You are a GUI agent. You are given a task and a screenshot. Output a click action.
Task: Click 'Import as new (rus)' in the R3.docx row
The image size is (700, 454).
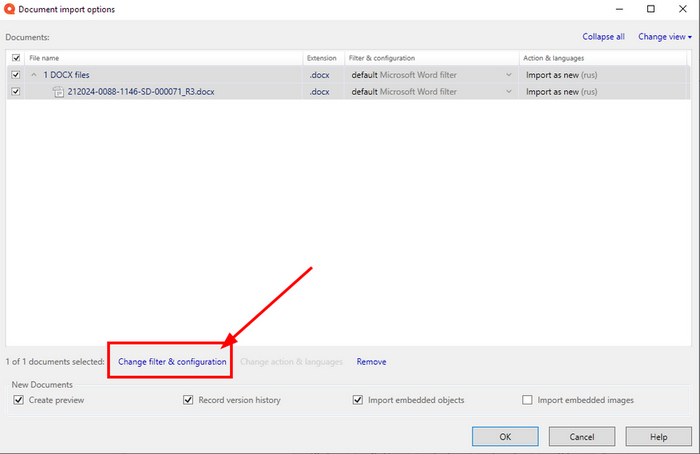[562, 92]
